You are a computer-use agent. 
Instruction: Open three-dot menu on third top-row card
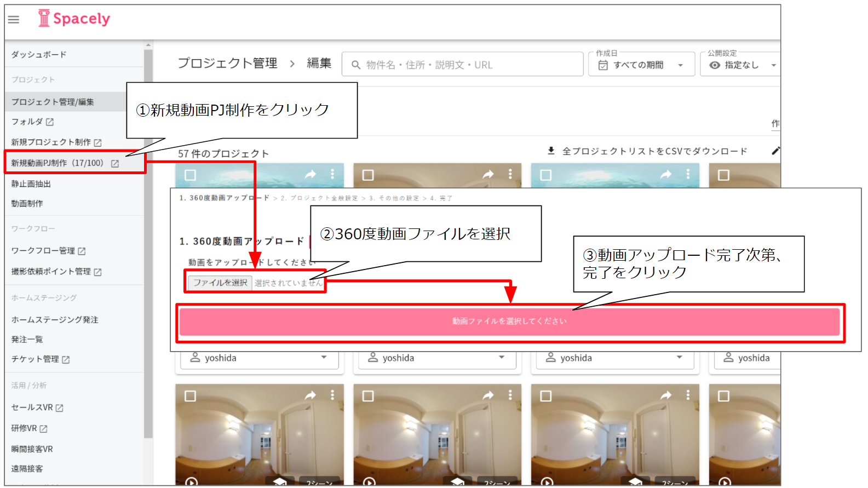tap(688, 174)
